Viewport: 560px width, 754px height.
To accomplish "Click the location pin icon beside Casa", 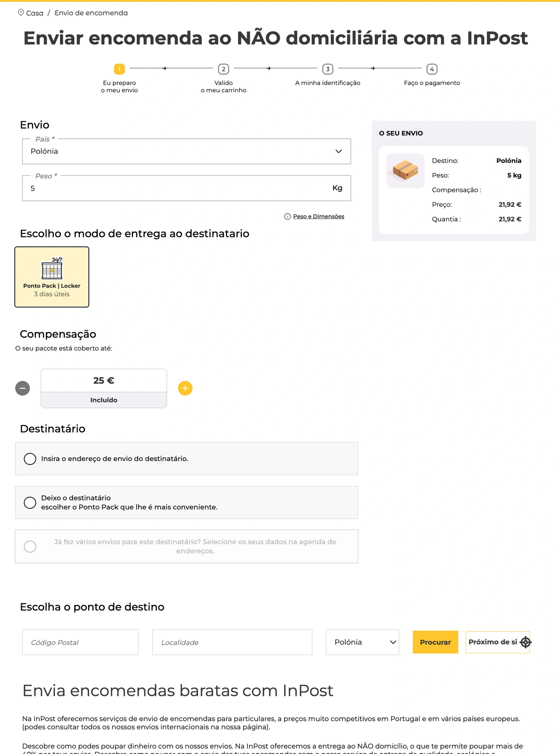I will (x=21, y=12).
